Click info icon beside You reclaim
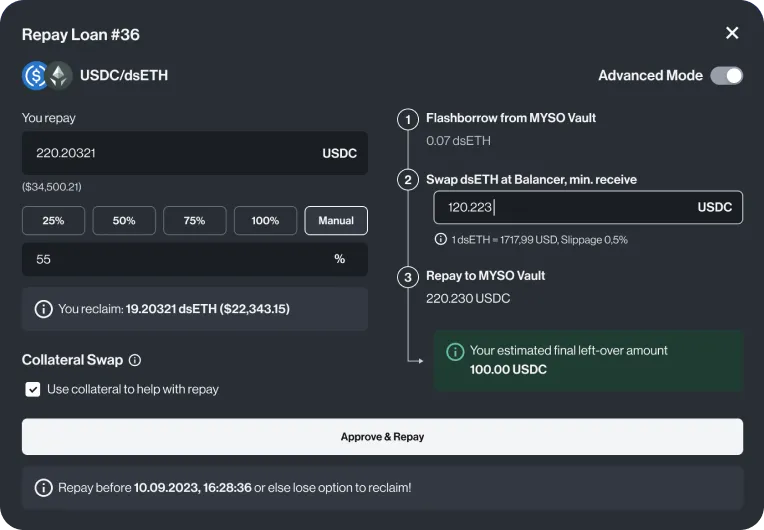This screenshot has width=764, height=530. tap(43, 309)
